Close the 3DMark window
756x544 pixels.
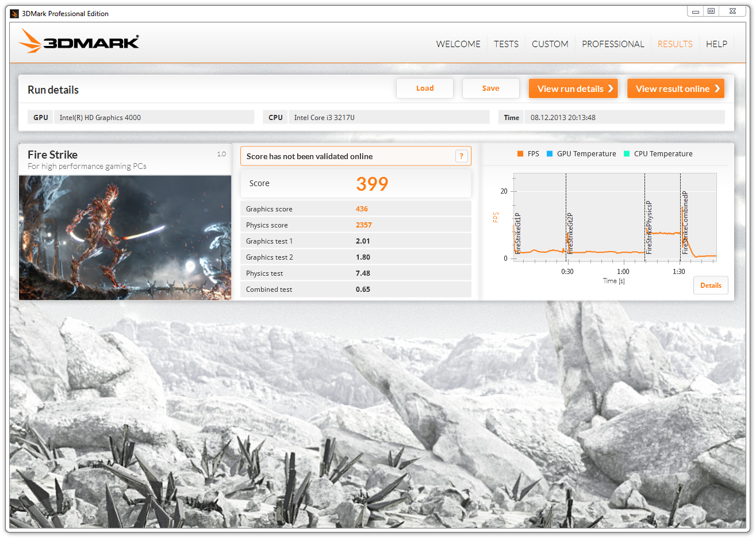(x=732, y=11)
